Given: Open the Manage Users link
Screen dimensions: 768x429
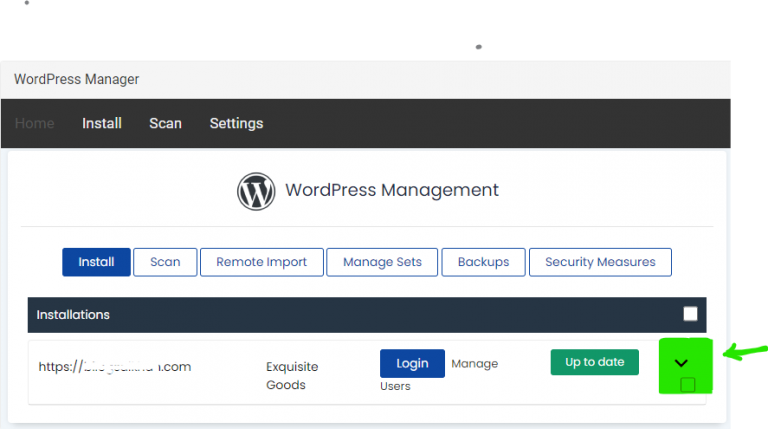Looking at the screenshot, I should (x=474, y=364).
